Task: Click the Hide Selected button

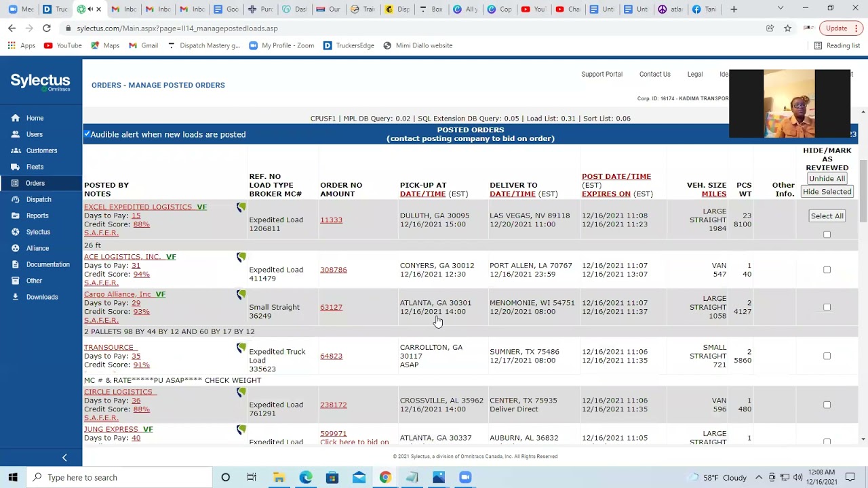Action: (827, 192)
